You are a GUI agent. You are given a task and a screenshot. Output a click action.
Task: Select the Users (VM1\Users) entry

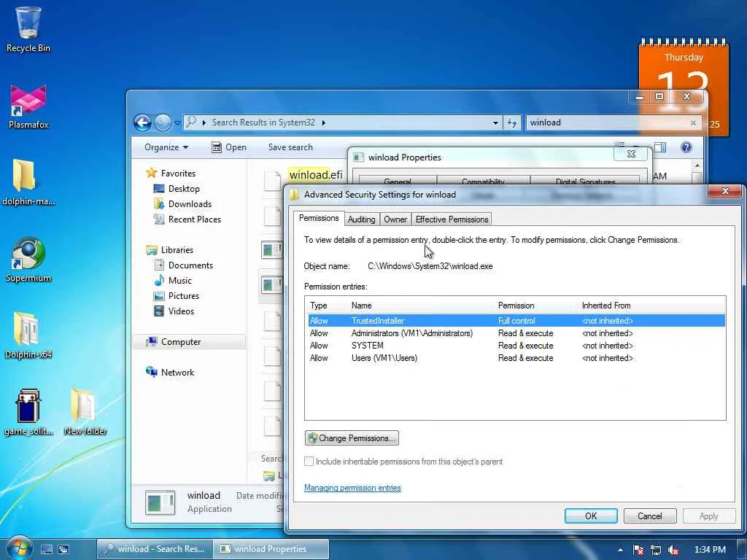coord(516,357)
